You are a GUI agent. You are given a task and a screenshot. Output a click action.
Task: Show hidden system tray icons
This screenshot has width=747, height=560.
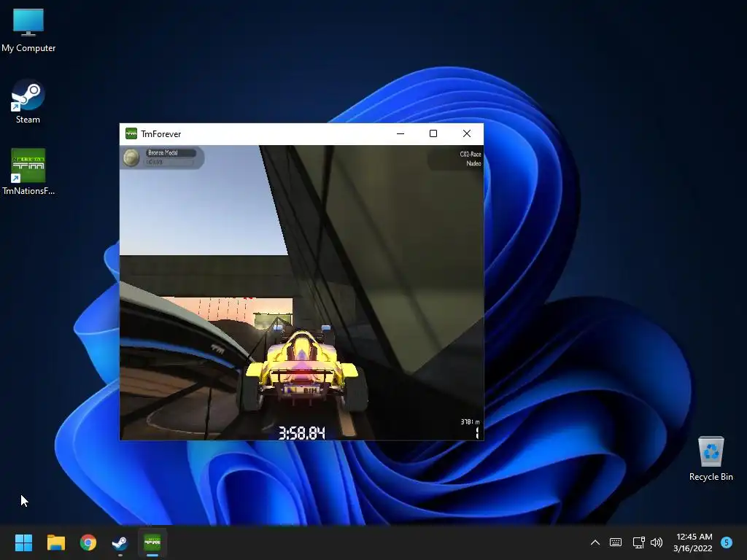[595, 542]
